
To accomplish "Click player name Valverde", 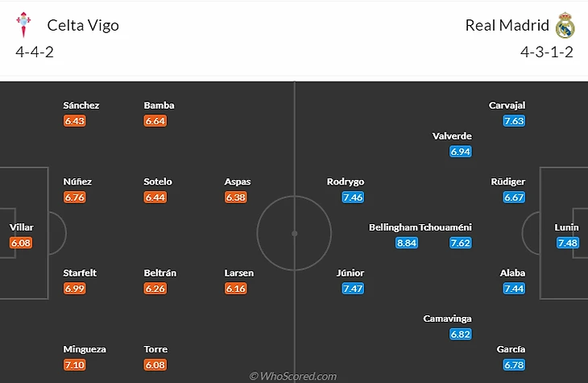I will click(x=452, y=136).
